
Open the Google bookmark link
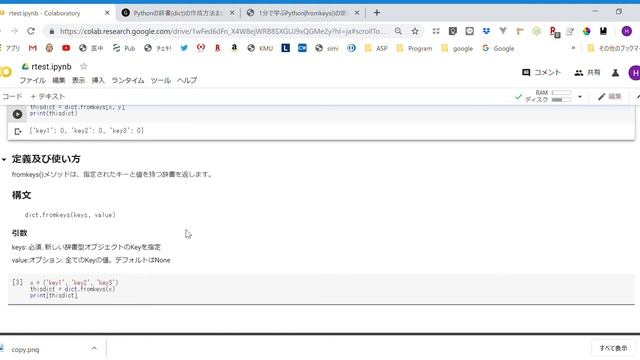pos(498,48)
